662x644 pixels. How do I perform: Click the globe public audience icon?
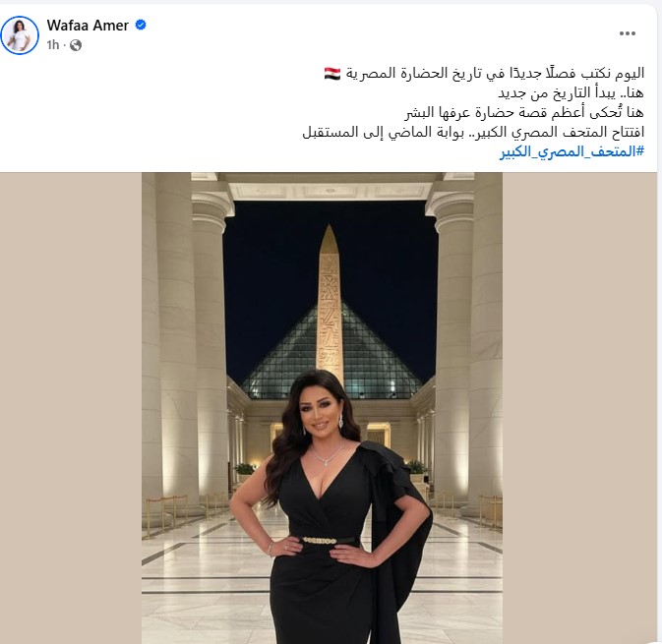pyautogui.click(x=76, y=45)
